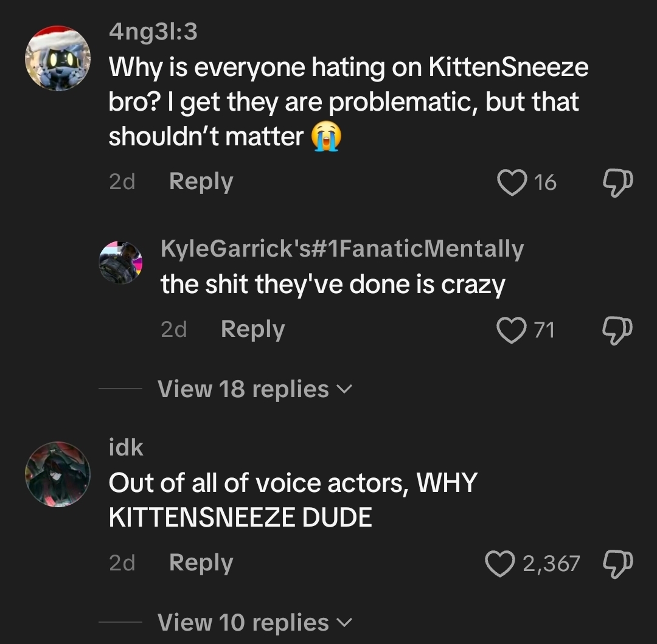Open 4ng3l:3's profile picture
This screenshot has height=644, width=657.
click(58, 58)
